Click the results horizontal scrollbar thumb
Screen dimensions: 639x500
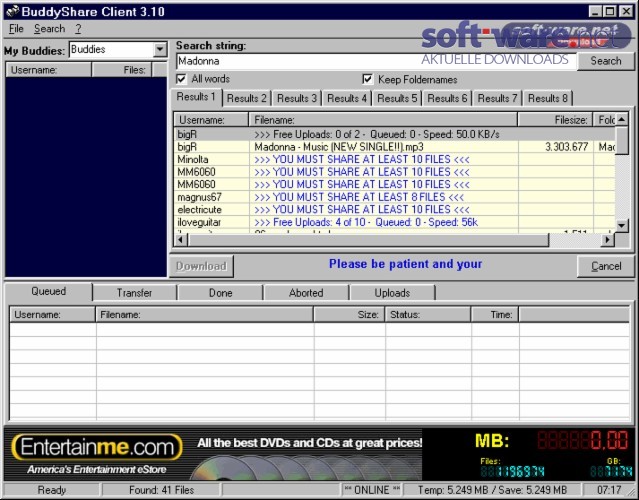(368, 240)
